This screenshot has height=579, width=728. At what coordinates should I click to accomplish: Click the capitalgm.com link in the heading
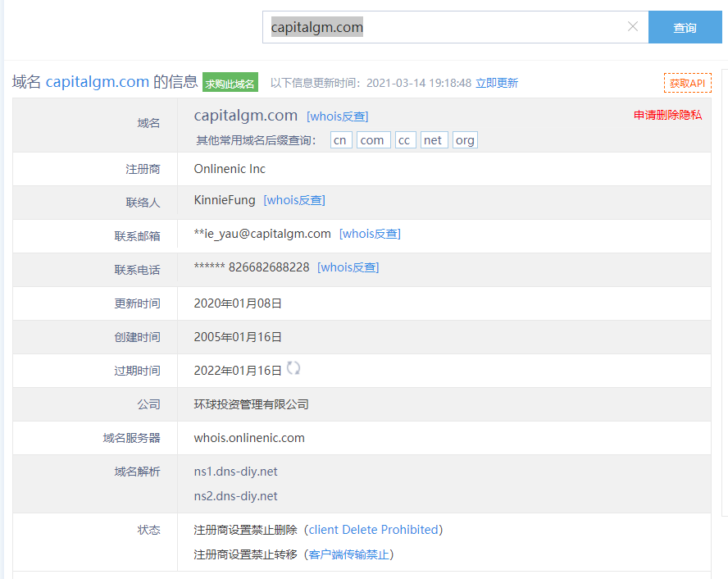98,82
